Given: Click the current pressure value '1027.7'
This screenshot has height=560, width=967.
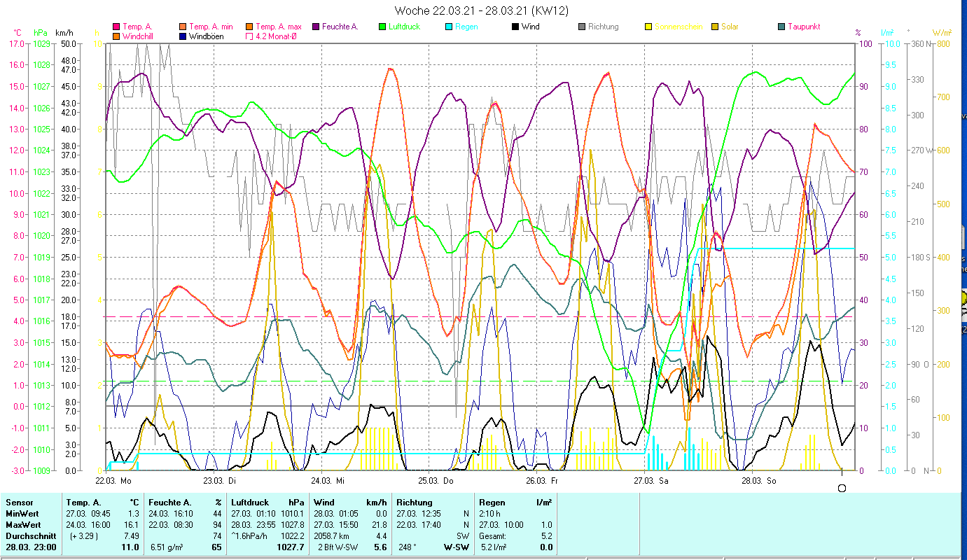Looking at the screenshot, I should (291, 547).
